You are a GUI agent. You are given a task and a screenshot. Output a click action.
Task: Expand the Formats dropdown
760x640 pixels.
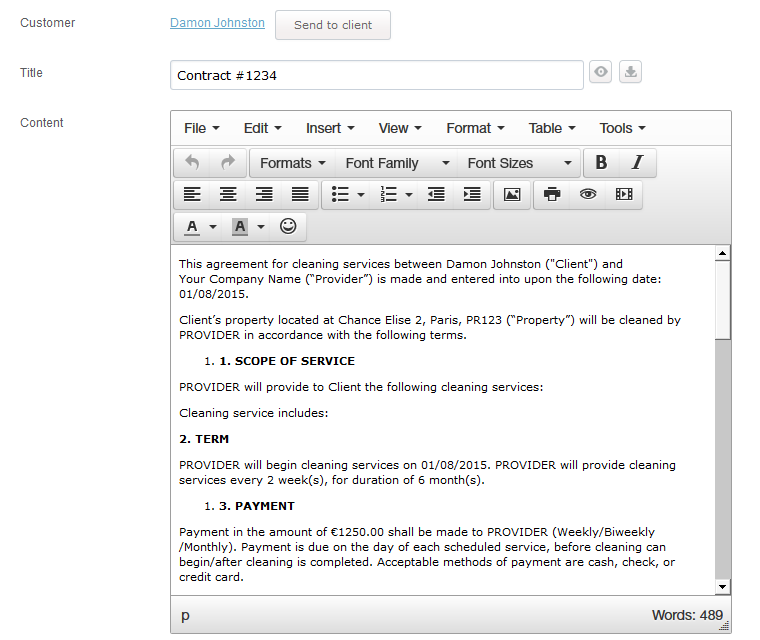coord(292,163)
